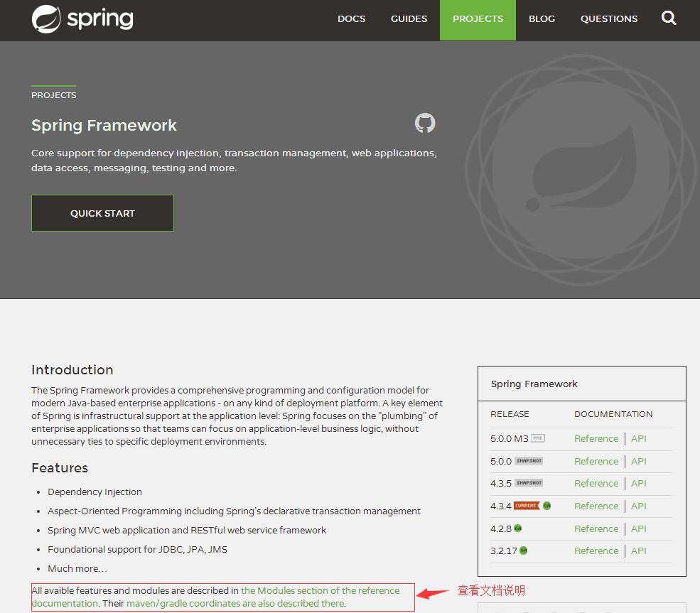Click the 4.3.5 version label
The height and width of the screenshot is (613, 700).
coord(501,483)
